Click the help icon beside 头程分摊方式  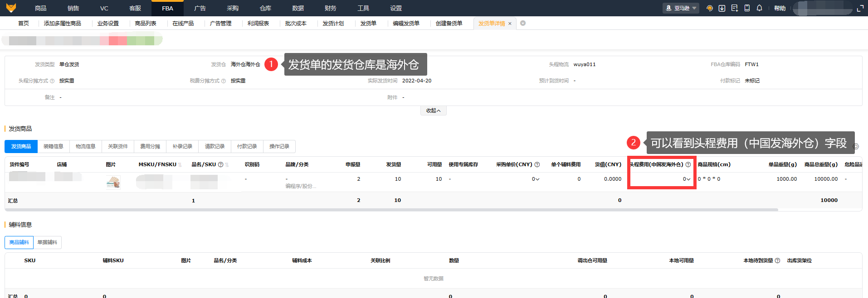(52, 81)
